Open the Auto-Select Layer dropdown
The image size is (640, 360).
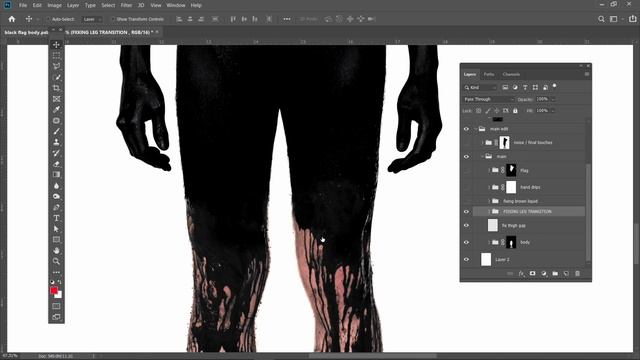92,19
